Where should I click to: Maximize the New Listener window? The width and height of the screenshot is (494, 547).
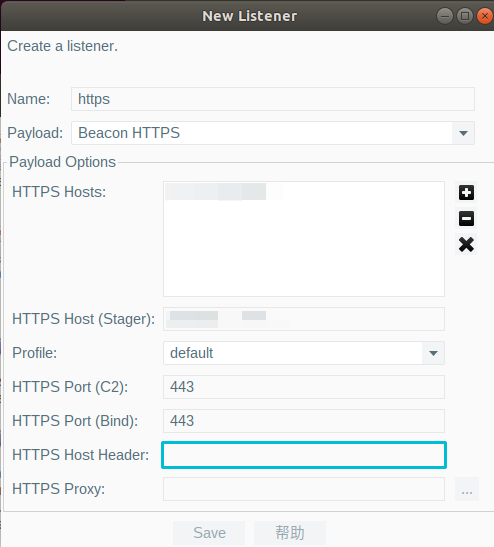pyautogui.click(x=465, y=16)
